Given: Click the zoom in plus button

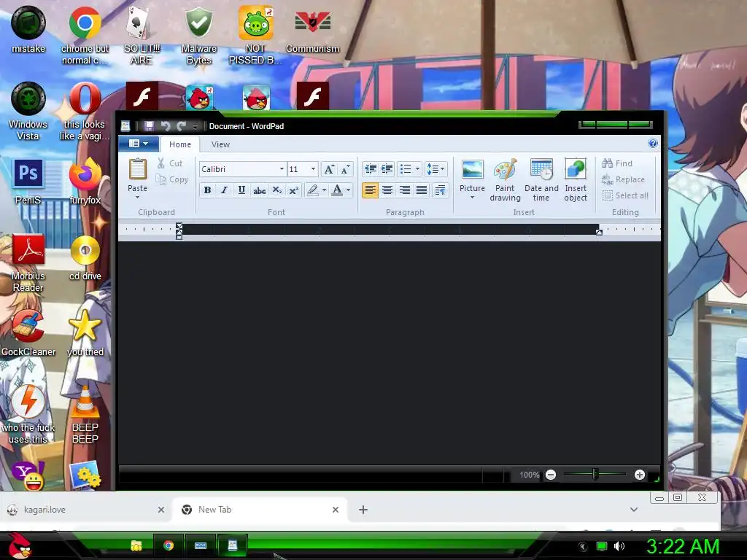Looking at the screenshot, I should (x=640, y=475).
